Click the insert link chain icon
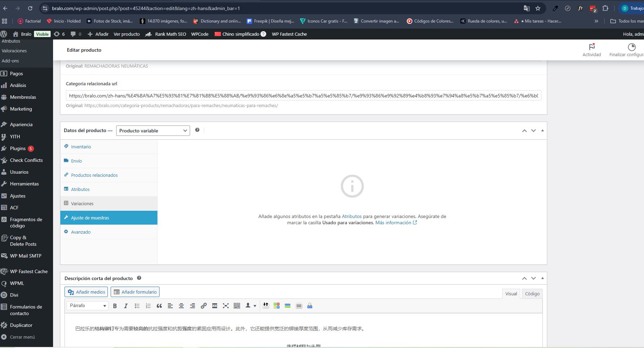The height and width of the screenshot is (348, 644). [x=204, y=306]
